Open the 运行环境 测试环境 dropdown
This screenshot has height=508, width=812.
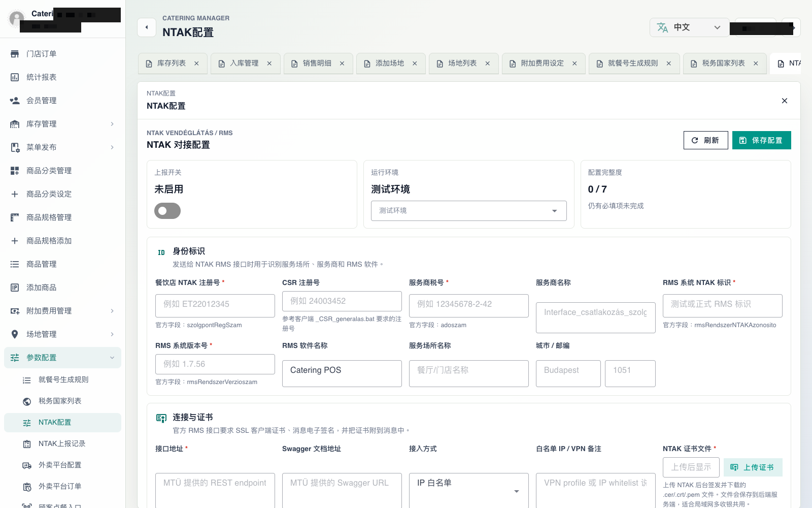[469, 211]
